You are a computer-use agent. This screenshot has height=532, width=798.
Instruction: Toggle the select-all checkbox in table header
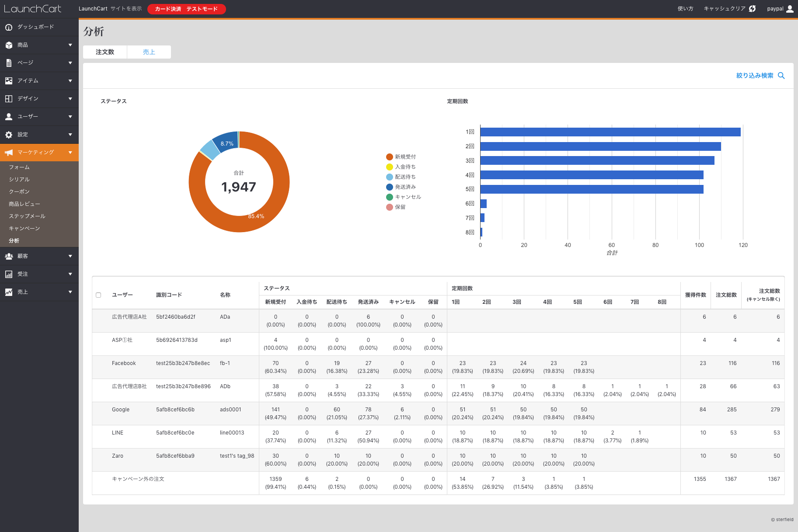[98, 295]
